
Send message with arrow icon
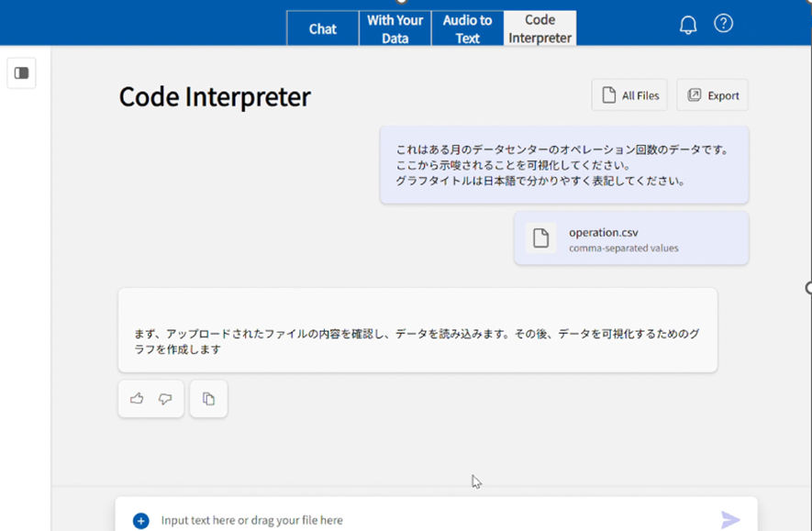coord(730,520)
